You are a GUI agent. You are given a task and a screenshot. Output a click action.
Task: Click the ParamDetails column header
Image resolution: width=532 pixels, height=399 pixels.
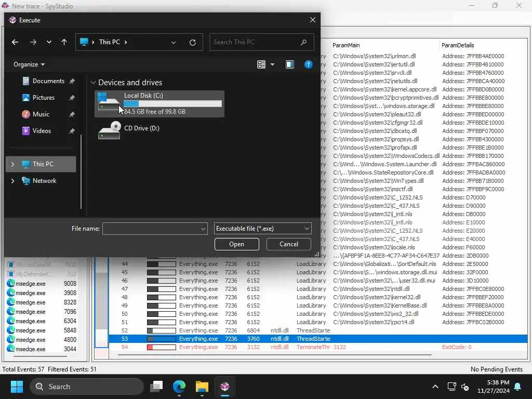coord(457,45)
